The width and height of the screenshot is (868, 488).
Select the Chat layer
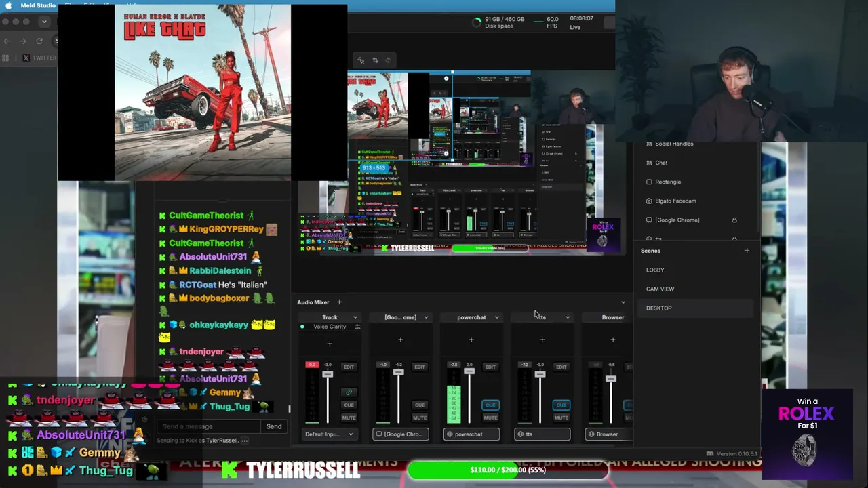(x=694, y=163)
